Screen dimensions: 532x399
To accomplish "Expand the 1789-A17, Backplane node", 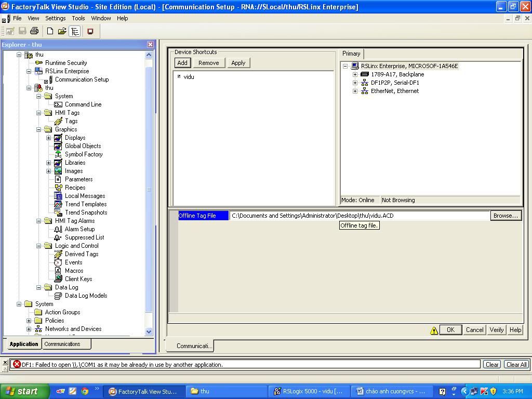I will click(355, 74).
